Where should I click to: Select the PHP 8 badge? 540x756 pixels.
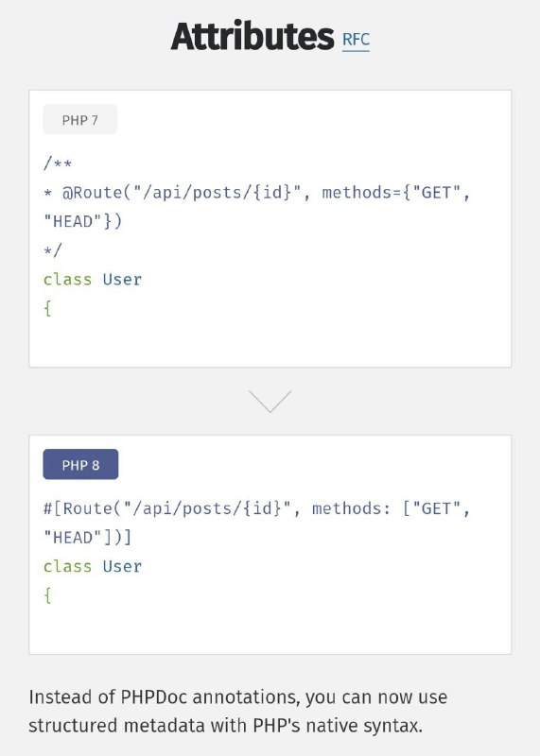point(80,464)
